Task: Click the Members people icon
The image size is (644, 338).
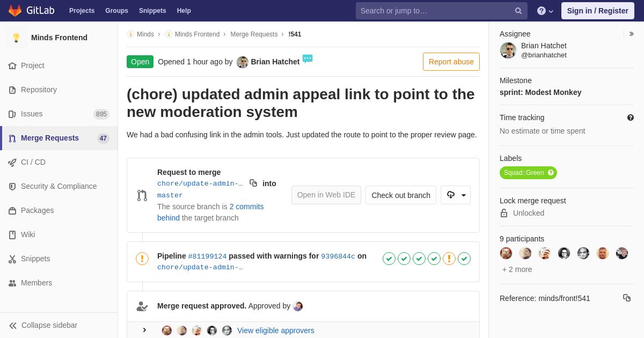Action: pyautogui.click(x=12, y=283)
